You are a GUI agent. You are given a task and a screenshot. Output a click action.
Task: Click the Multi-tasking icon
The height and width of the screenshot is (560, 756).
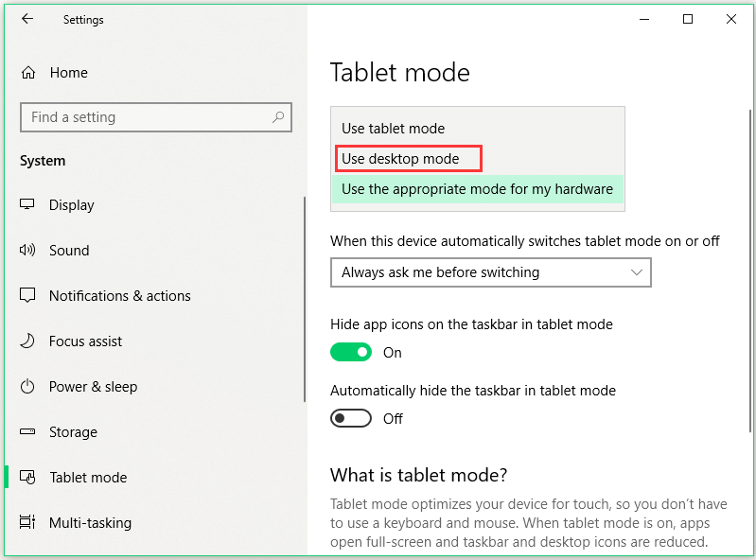tap(27, 522)
